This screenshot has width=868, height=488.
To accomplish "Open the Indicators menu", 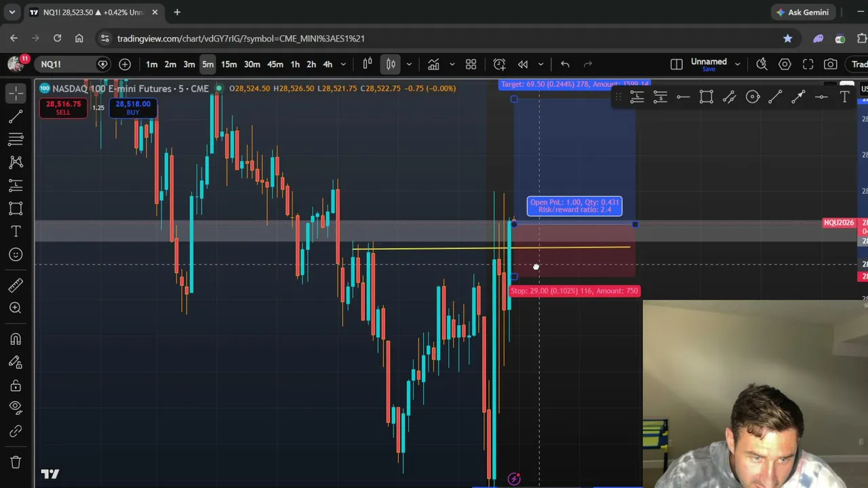I will click(433, 64).
